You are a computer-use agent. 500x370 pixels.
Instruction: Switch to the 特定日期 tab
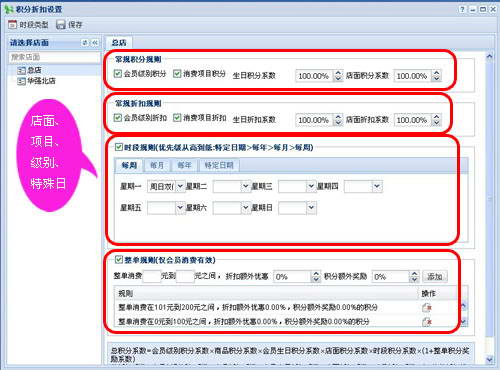point(219,165)
